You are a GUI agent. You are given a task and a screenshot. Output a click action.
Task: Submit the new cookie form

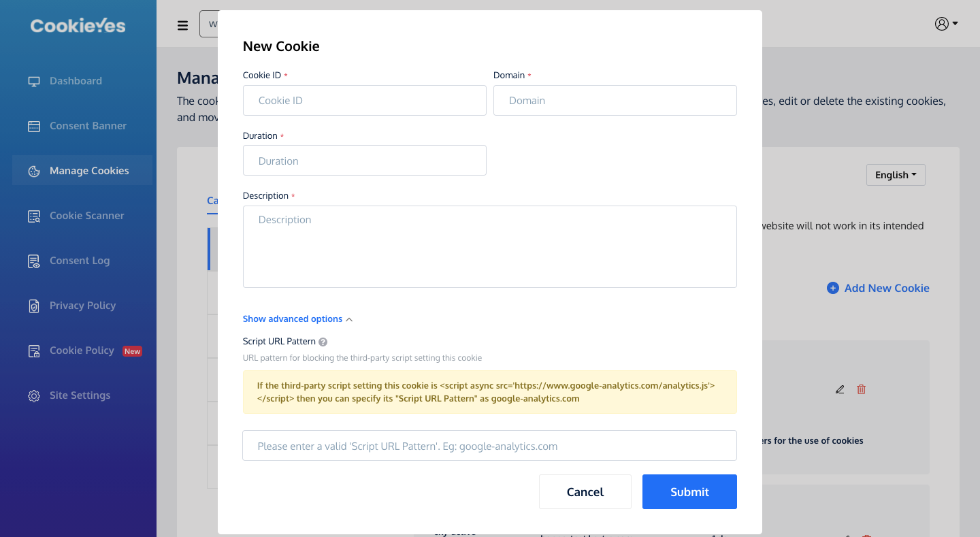(x=689, y=491)
